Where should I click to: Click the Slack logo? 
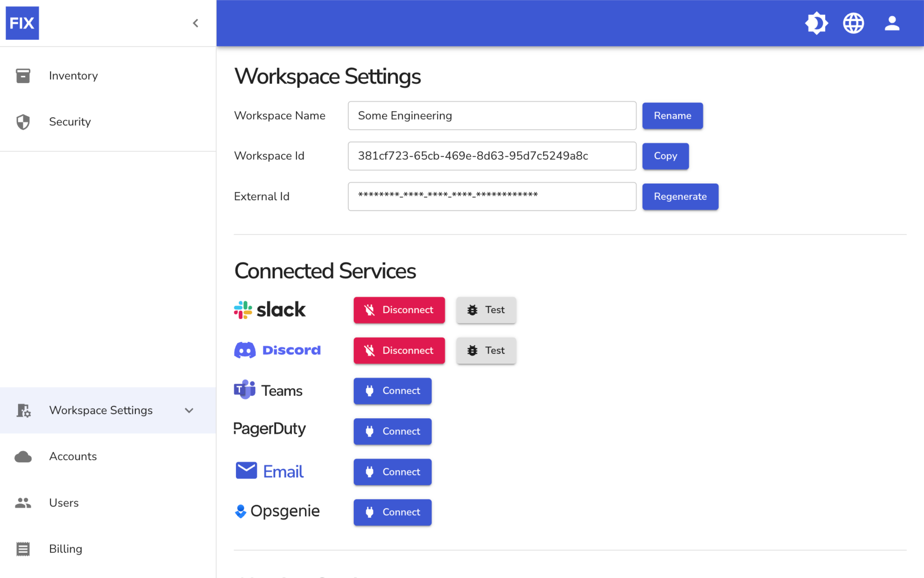[270, 310]
